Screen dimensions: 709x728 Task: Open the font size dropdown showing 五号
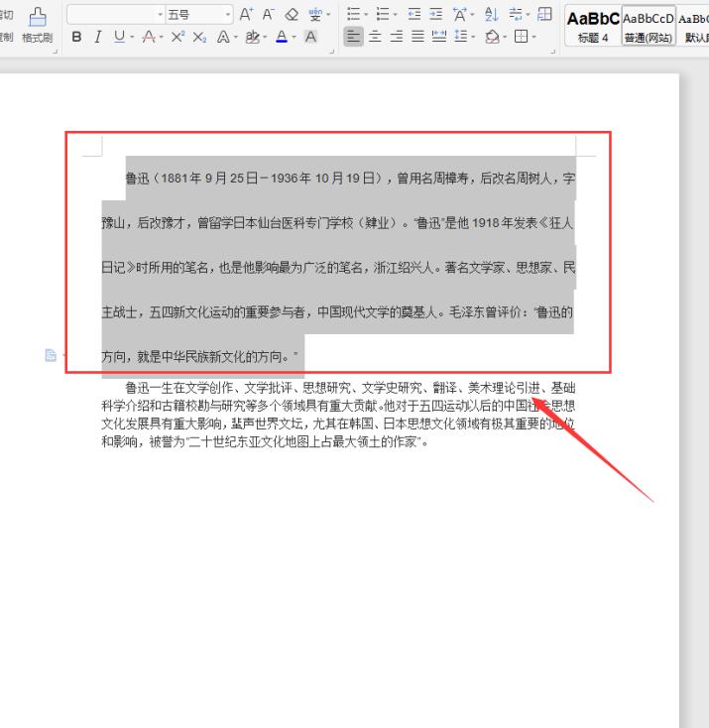[227, 15]
